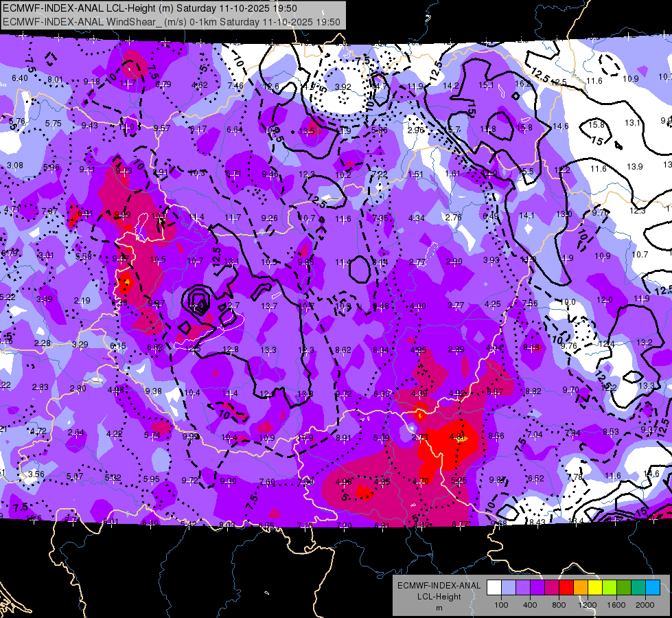Screen dimensions: 672x618
Task: Click the 13.9 grid value
Action: tap(634, 166)
